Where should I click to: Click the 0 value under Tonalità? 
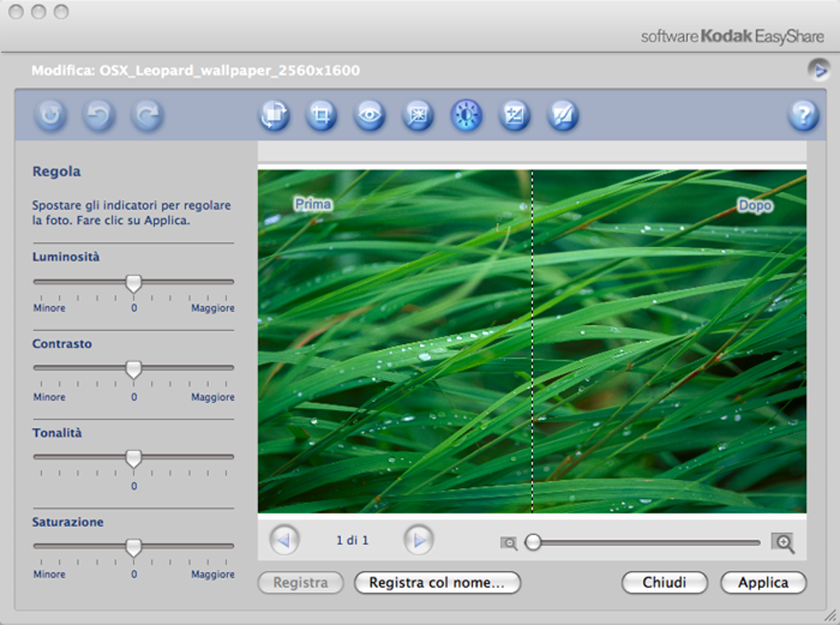pyautogui.click(x=134, y=487)
